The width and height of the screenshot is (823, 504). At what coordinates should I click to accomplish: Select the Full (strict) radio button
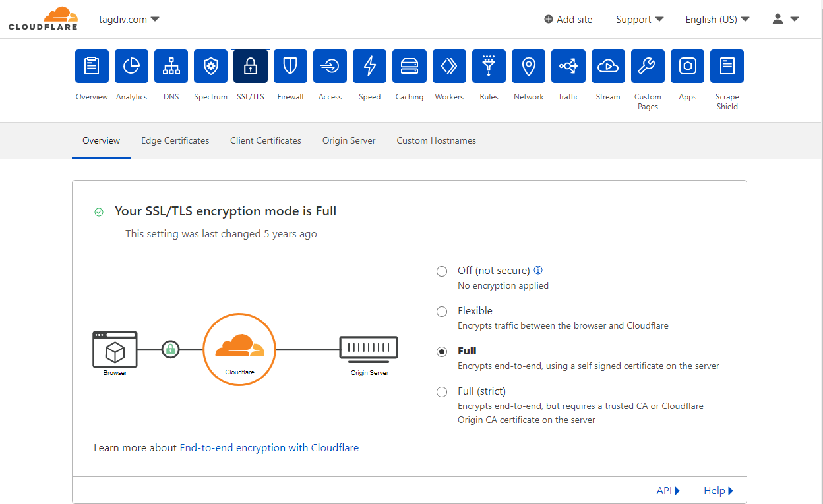coord(442,392)
